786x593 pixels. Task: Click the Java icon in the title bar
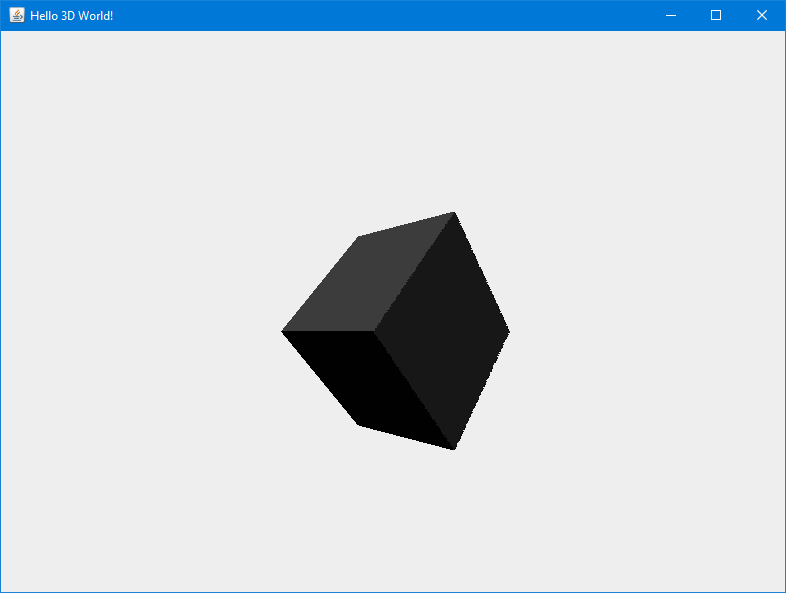(17, 15)
